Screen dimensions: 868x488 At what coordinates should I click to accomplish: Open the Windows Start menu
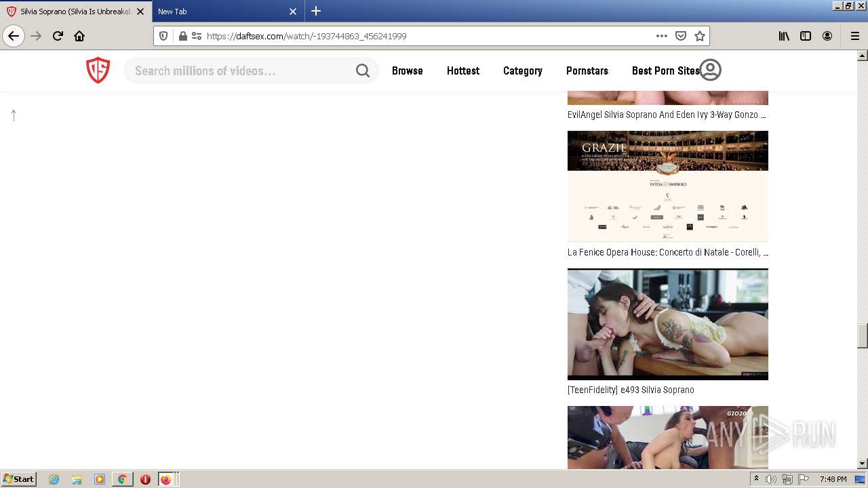coord(19,479)
